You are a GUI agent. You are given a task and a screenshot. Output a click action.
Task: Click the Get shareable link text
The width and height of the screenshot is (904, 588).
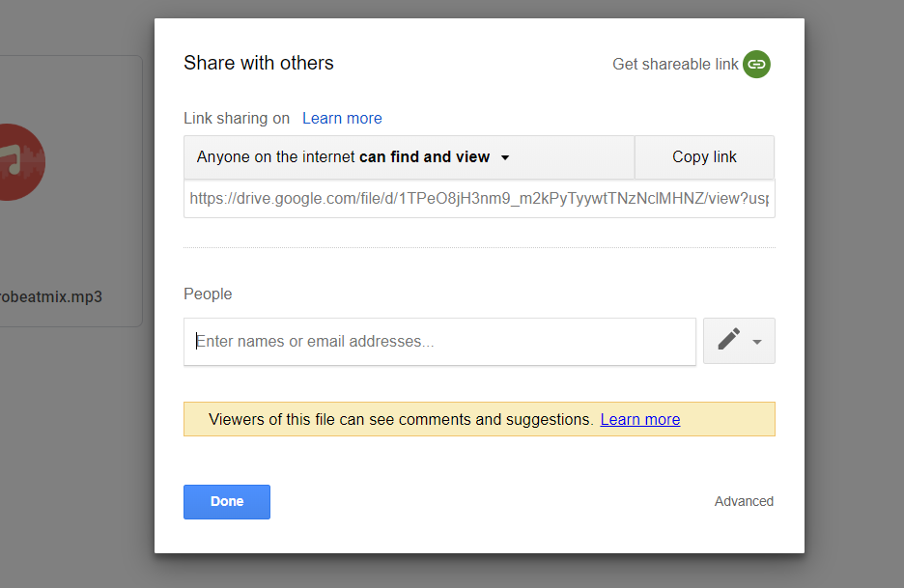[x=675, y=64]
